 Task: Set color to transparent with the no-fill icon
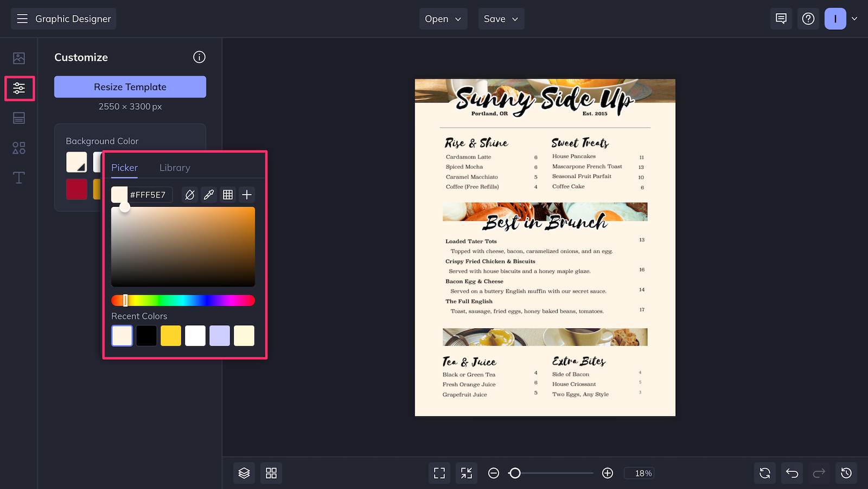[x=190, y=194]
